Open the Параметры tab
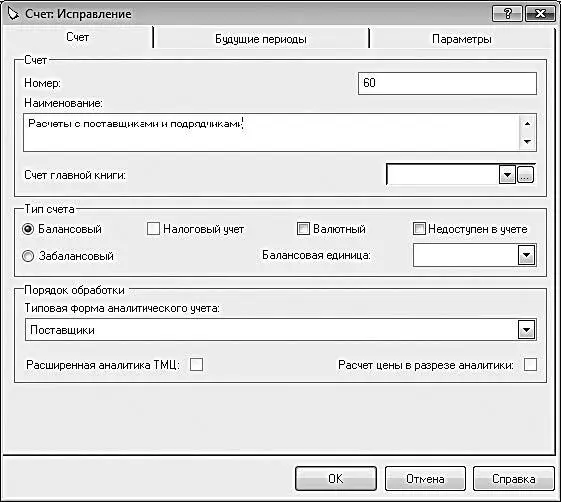561x502 pixels. 462,39
